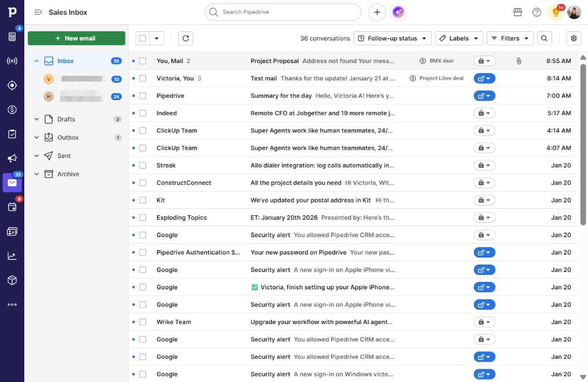Refresh the conversation list
This screenshot has width=588, height=382.
coord(186,38)
